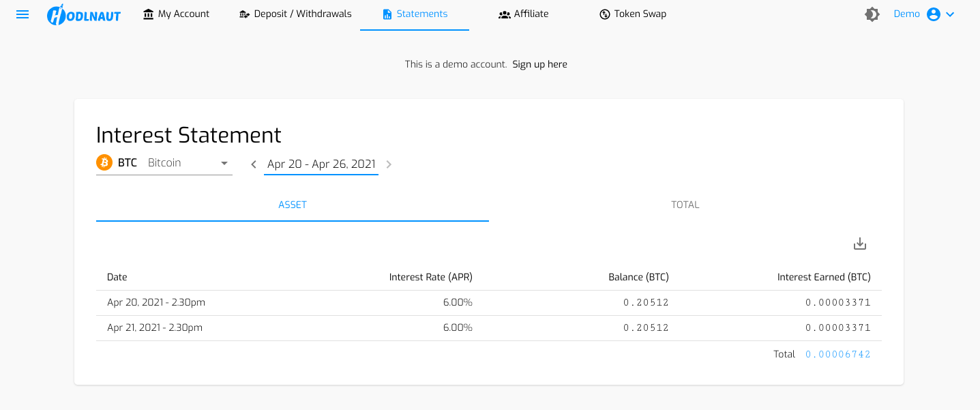Open the Deposit / Withdrawals menu
Viewport: 980px width, 410px height.
click(x=295, y=14)
